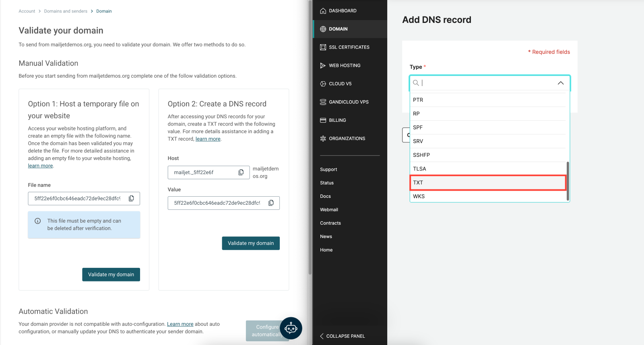Select PTR record type
Screen dimensions: 644x345
pos(488,100)
